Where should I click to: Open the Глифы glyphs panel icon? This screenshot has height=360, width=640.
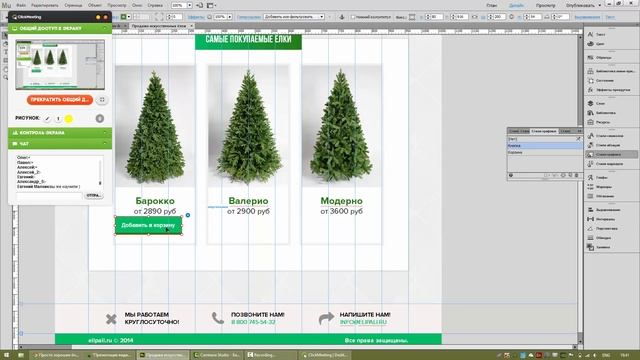click(590, 178)
